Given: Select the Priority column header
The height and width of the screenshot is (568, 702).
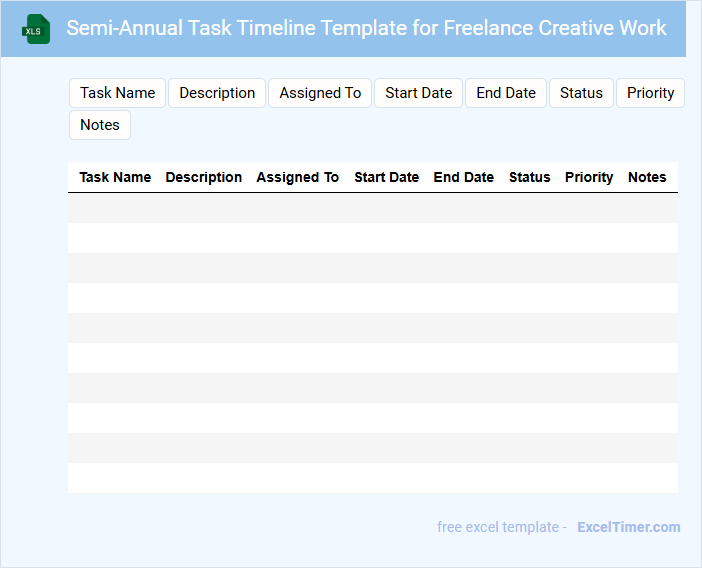Looking at the screenshot, I should coord(589,177).
